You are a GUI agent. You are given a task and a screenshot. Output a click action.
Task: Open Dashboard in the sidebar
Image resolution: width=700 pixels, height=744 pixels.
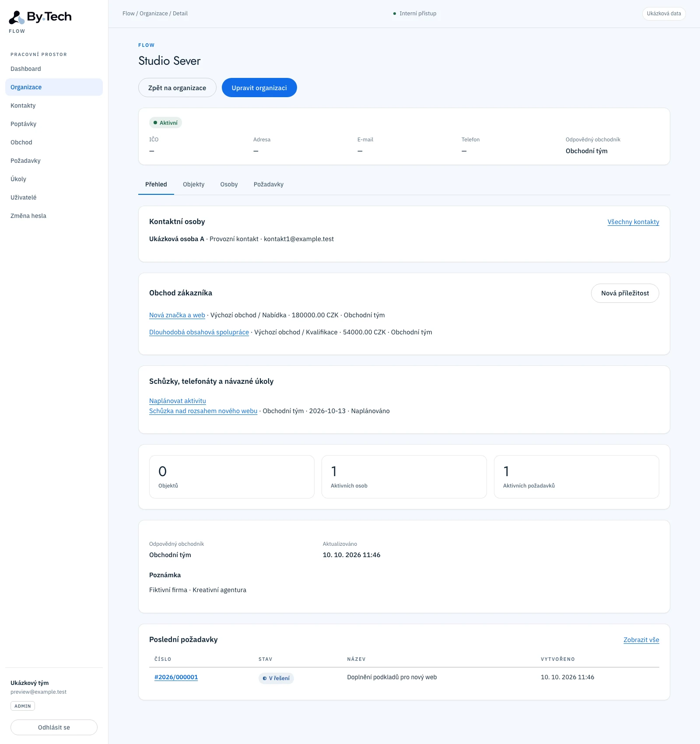[x=54, y=69]
